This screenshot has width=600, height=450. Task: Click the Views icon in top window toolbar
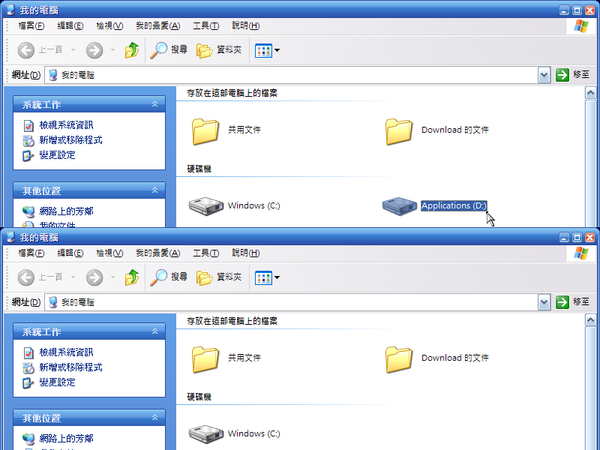[x=264, y=50]
